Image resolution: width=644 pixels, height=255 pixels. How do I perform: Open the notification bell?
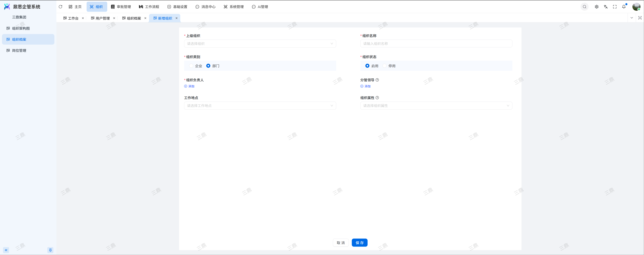624,7
